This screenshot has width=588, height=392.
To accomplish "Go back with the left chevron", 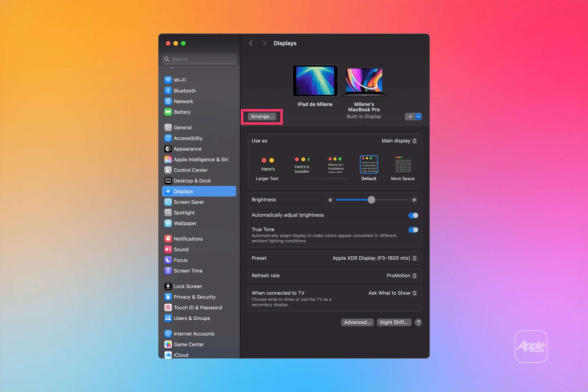I will pos(251,43).
